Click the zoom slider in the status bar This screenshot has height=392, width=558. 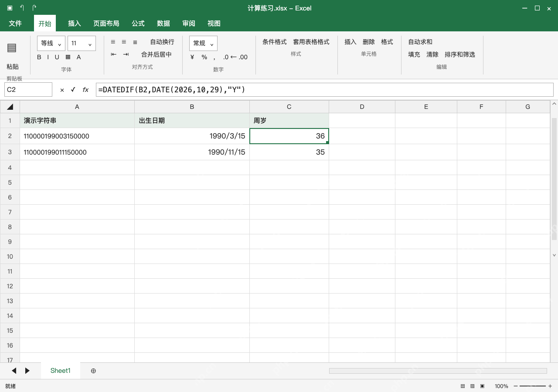point(533,386)
